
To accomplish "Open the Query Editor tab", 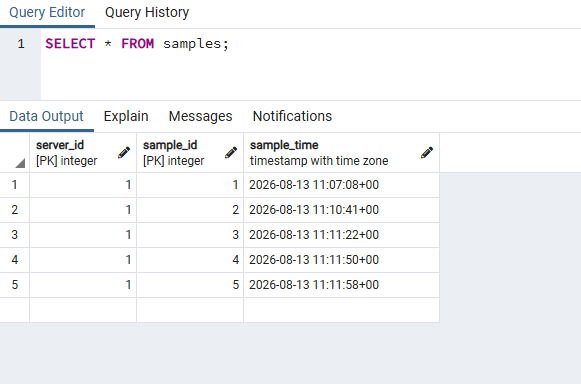I will tap(47, 12).
